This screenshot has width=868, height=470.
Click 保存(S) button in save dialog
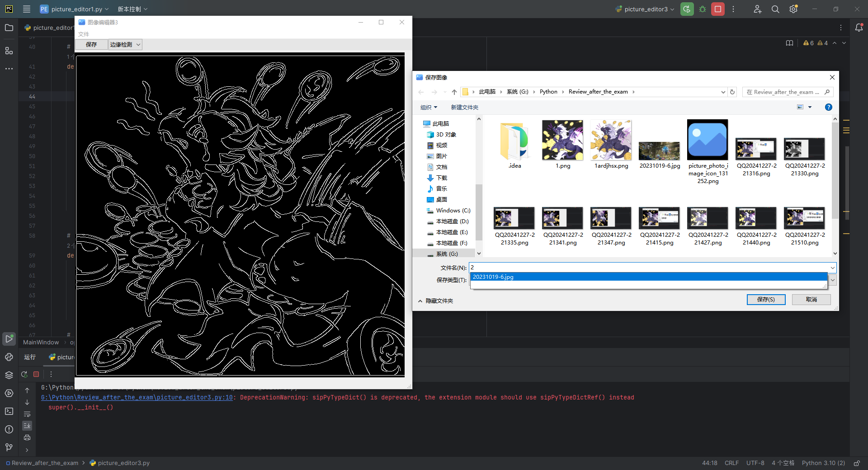click(x=766, y=300)
